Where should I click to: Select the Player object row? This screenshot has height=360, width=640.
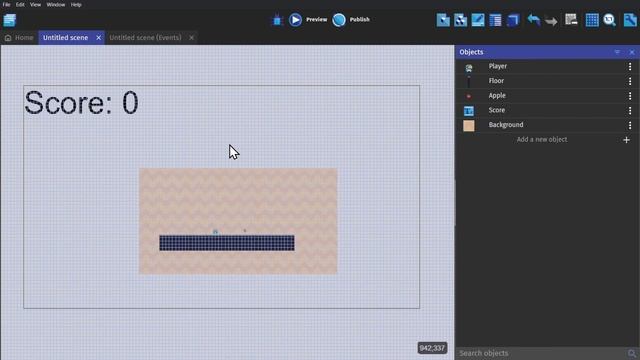click(547, 66)
